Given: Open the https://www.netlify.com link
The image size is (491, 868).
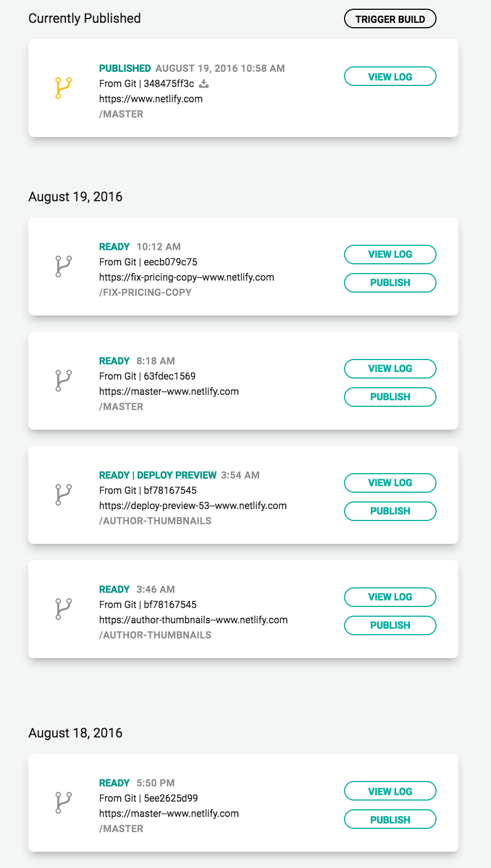Looking at the screenshot, I should tap(151, 99).
